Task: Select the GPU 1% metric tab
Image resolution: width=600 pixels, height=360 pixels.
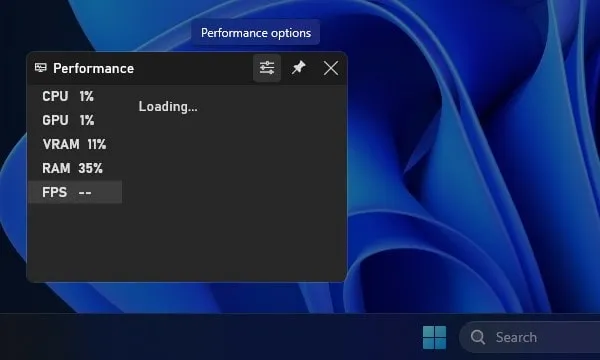Action: point(75,120)
